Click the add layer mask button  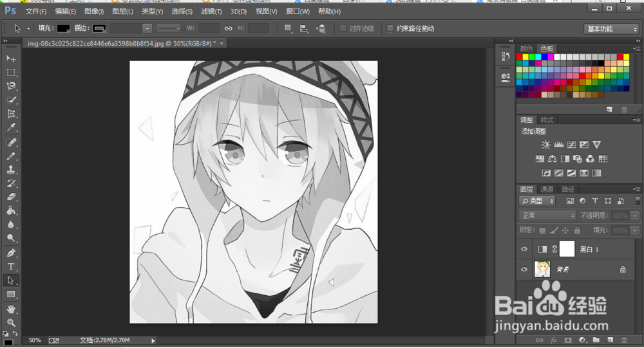pos(568,340)
